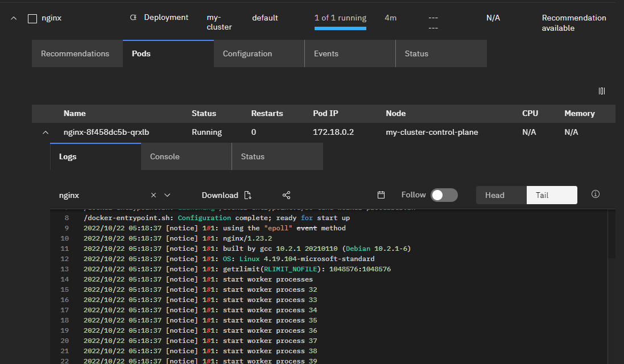Image resolution: width=624 pixels, height=364 pixels.
Task: Open the container selector dropdown chevron
Action: 167,195
